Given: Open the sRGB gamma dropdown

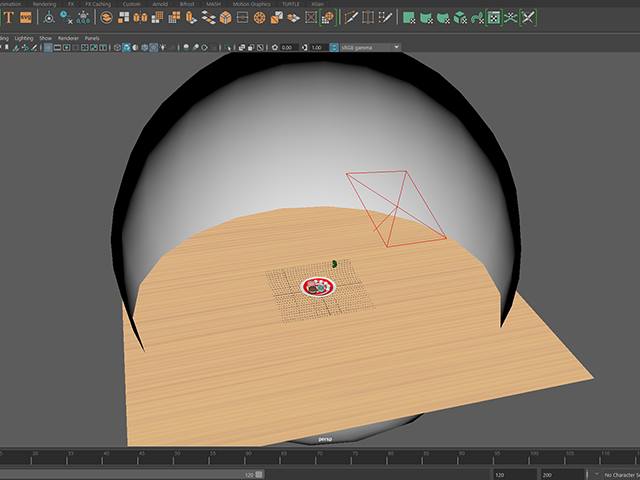Looking at the screenshot, I should 371,47.
